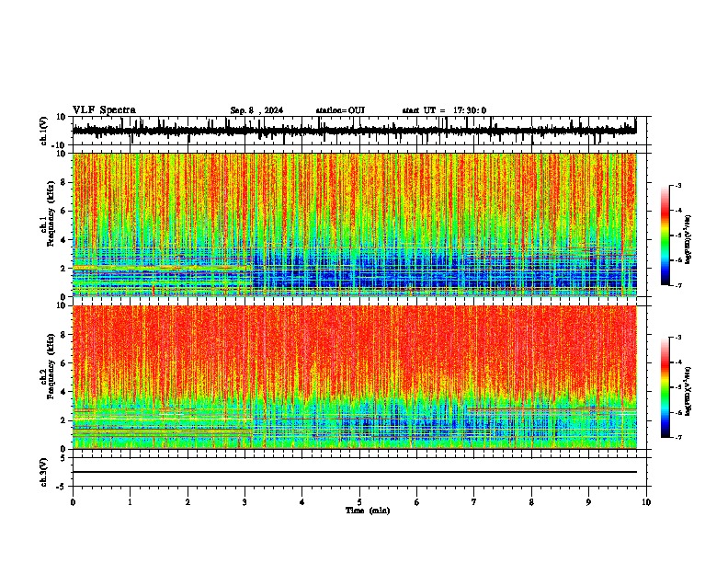Screen dimensions: 728x563
Task: Click the ch.2 'Frequency (kHz)' axis label
Action: pyautogui.click(x=51, y=366)
